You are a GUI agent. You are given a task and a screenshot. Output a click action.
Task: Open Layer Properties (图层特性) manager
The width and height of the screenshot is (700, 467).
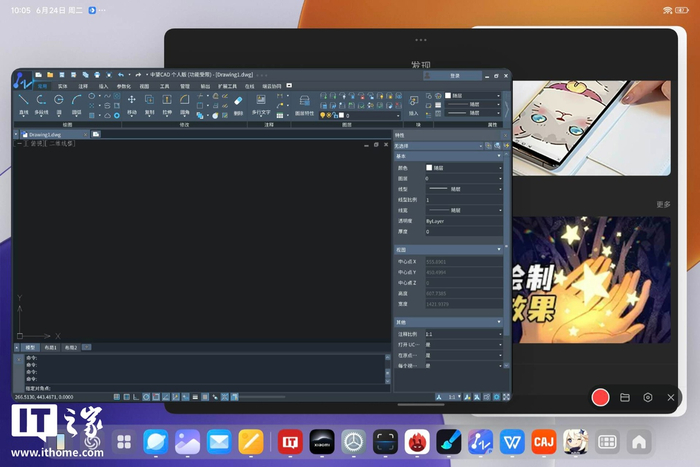click(304, 101)
